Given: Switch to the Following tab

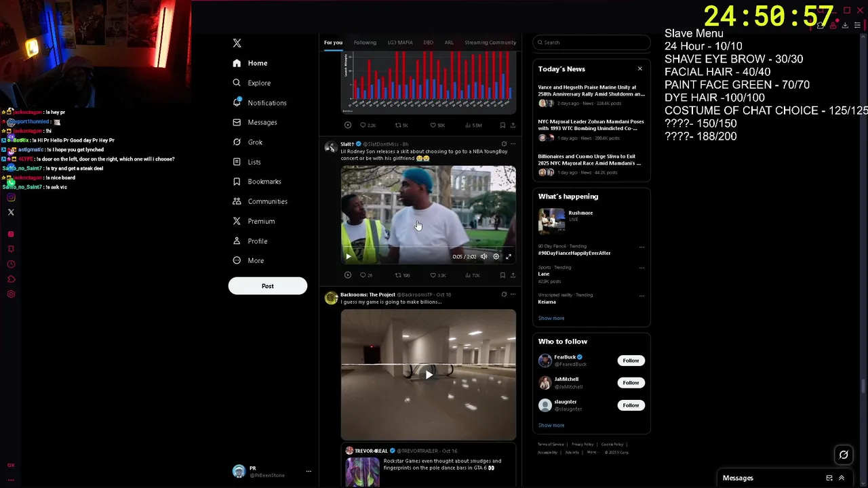Looking at the screenshot, I should click(x=365, y=43).
